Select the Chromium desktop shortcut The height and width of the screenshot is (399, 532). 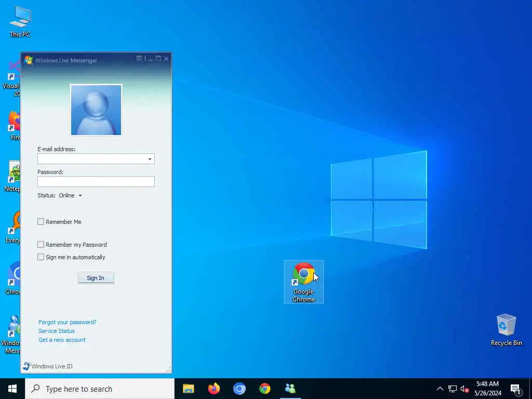pos(12,277)
